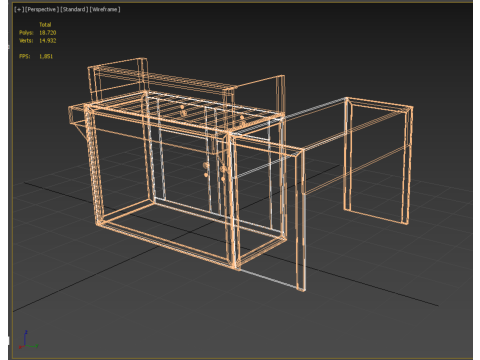Open the Perspective view label menu
Image resolution: width=480 pixels, height=360 pixels.
click(x=42, y=9)
